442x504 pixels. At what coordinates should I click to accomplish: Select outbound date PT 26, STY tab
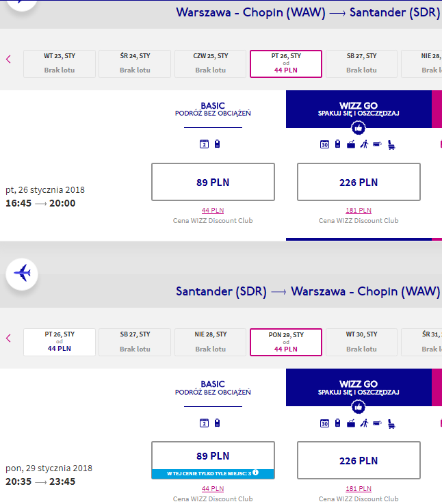pos(286,64)
